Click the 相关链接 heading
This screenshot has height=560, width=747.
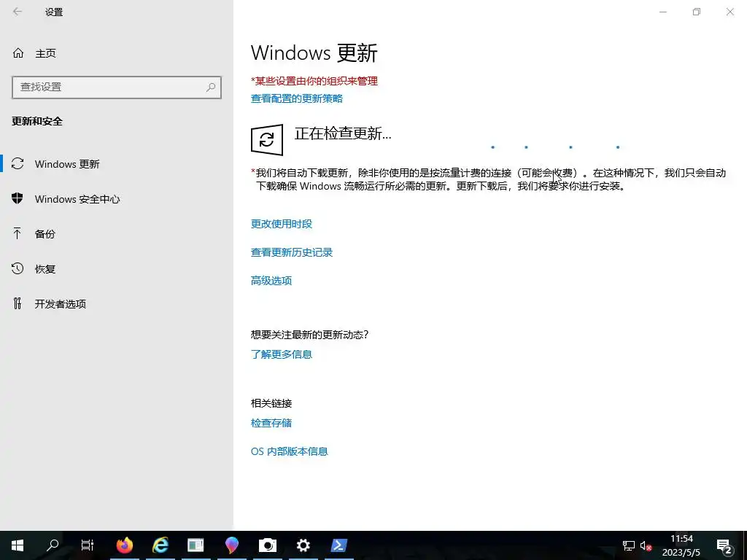click(x=271, y=403)
